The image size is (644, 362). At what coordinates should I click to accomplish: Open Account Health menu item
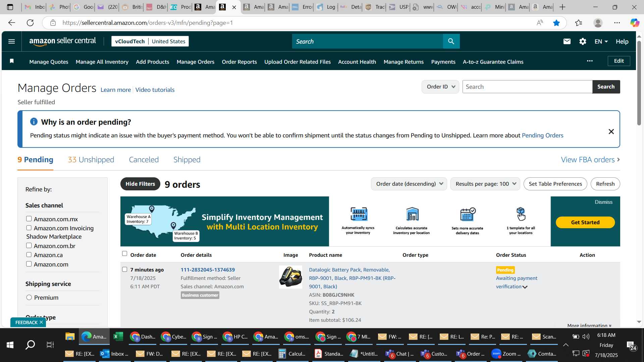[x=357, y=62]
